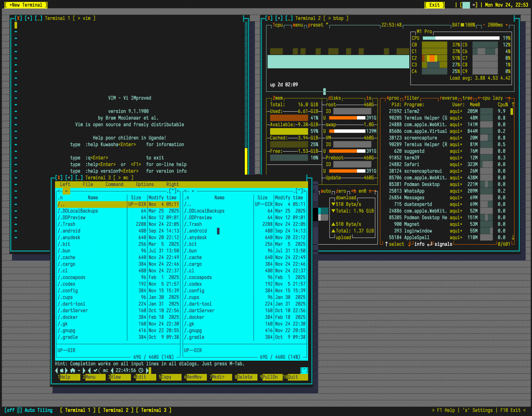Click the Size column header in right panel

[263, 198]
